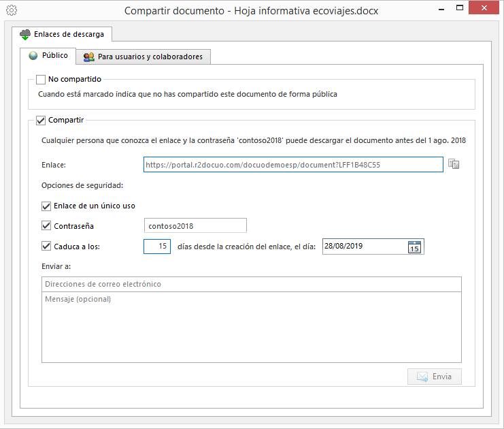Click the green cloud download icon
The height and width of the screenshot is (429, 504).
click(x=25, y=35)
